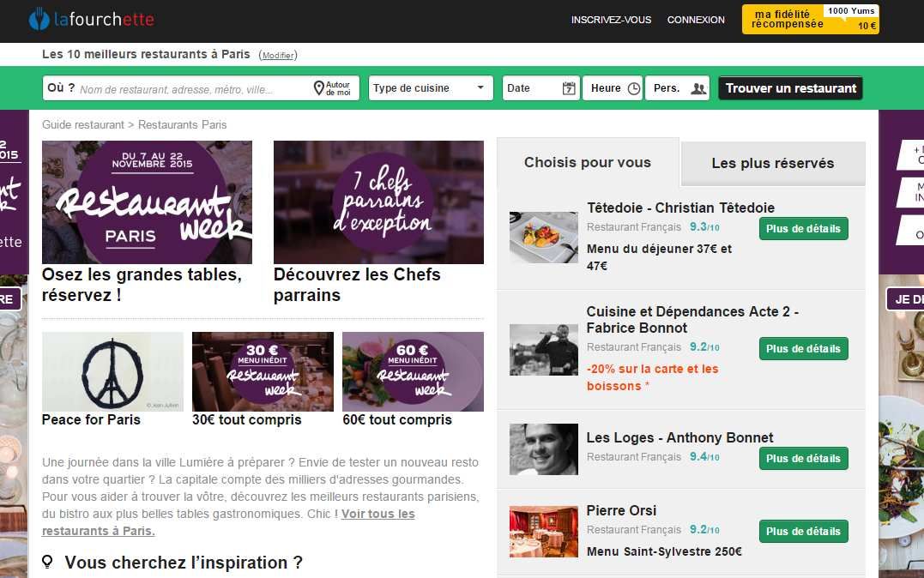The height and width of the screenshot is (578, 924).
Task: Click 'Menu Saint-Sylvestre 250€' text
Action: point(664,551)
